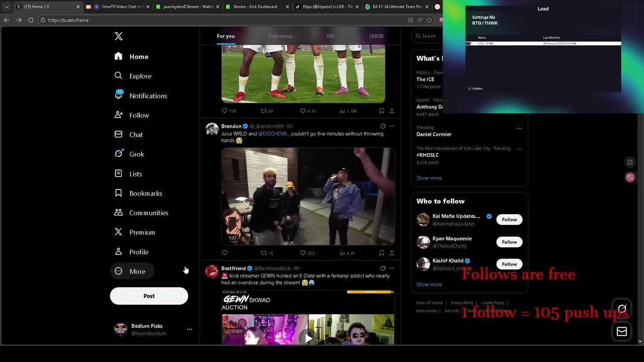The image size is (644, 362).
Task: Like the post with 4.1K likes
Action: pyautogui.click(x=308, y=111)
